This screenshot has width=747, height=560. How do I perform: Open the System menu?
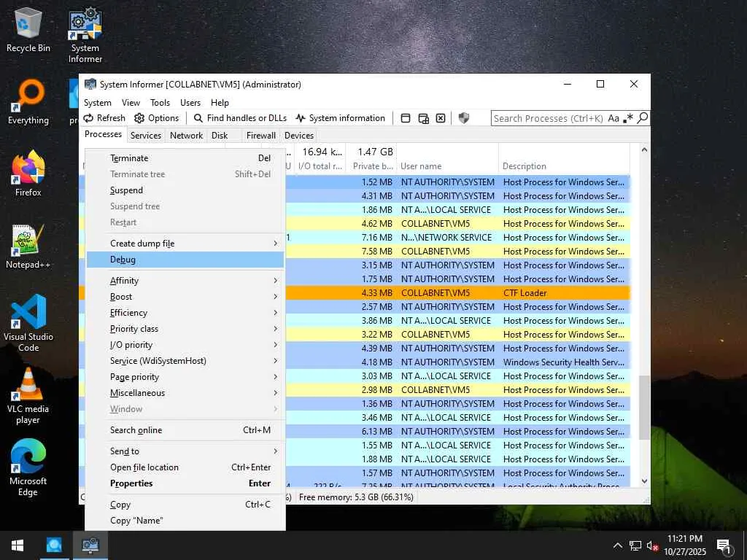point(98,103)
